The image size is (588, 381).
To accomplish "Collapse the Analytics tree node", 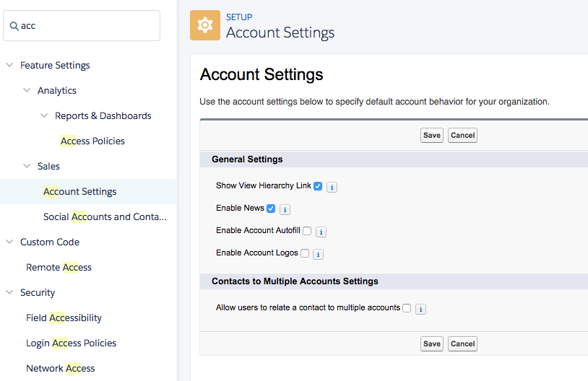I will coord(27,90).
